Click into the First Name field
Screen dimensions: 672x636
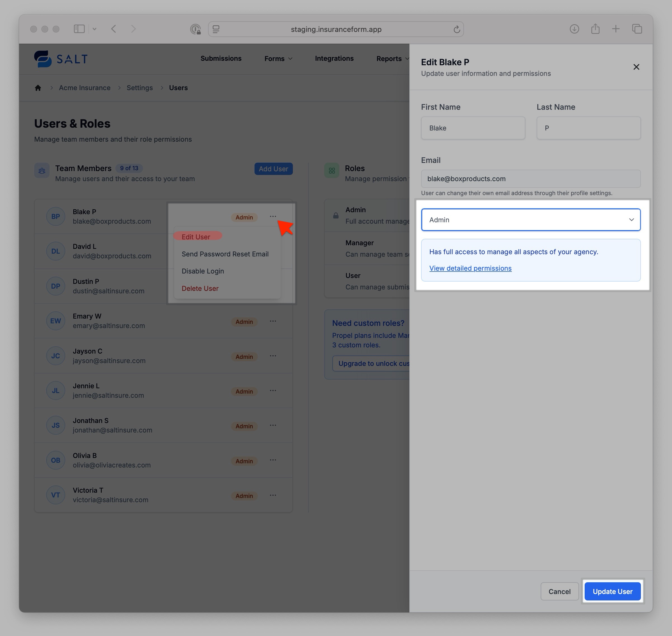pyautogui.click(x=473, y=128)
